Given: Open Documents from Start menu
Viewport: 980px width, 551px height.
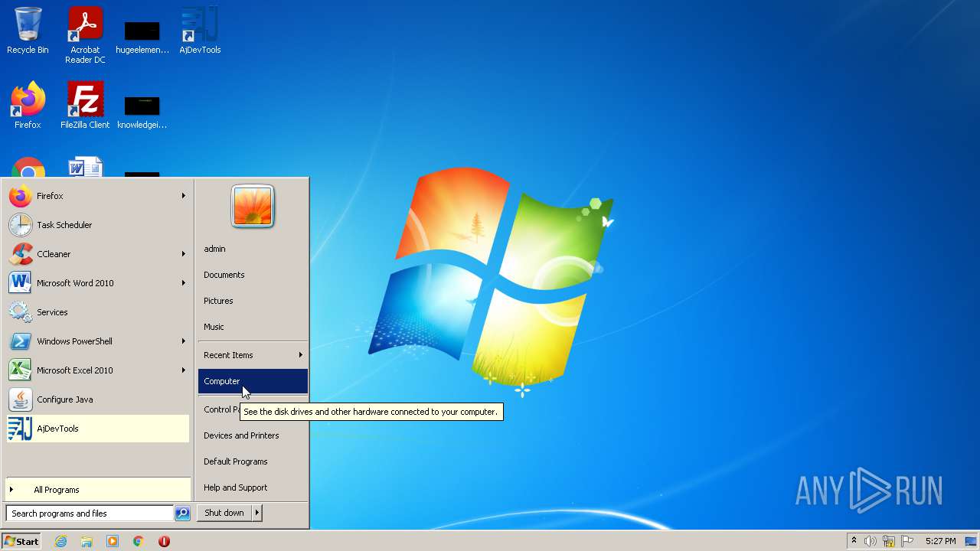Looking at the screenshot, I should click(253, 275).
